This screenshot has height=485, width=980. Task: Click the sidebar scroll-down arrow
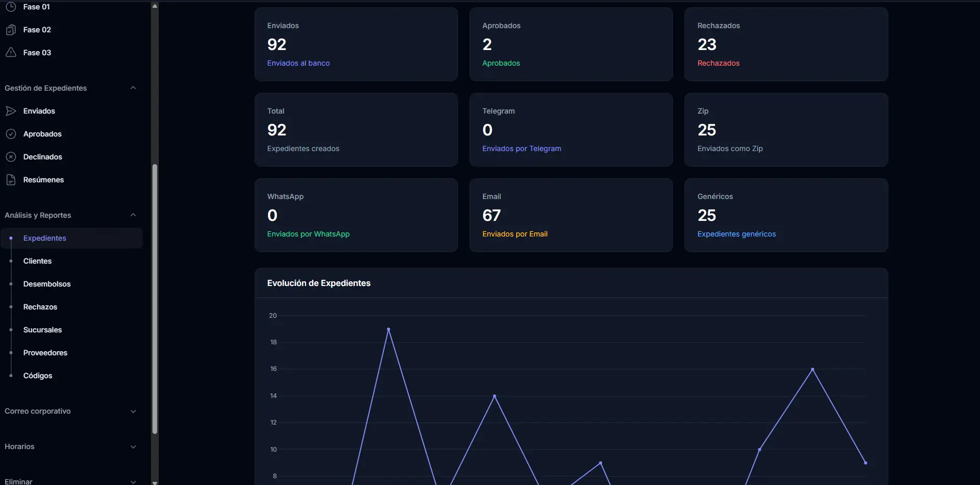[155, 482]
